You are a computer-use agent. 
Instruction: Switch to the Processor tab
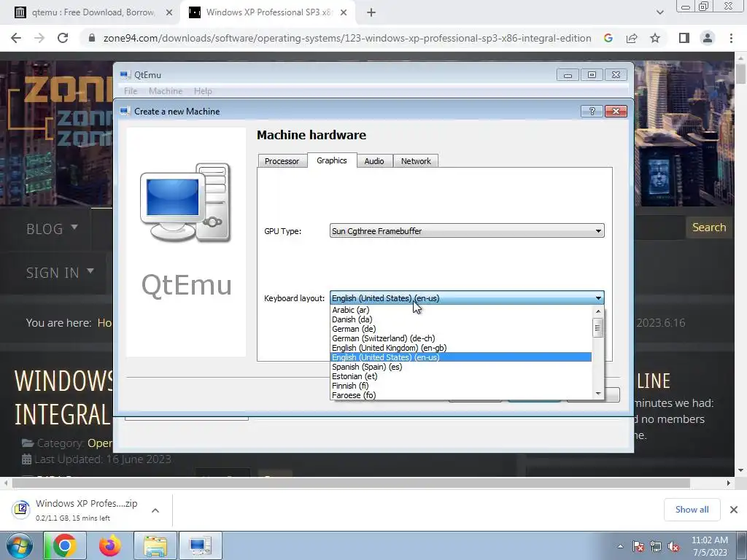282,161
